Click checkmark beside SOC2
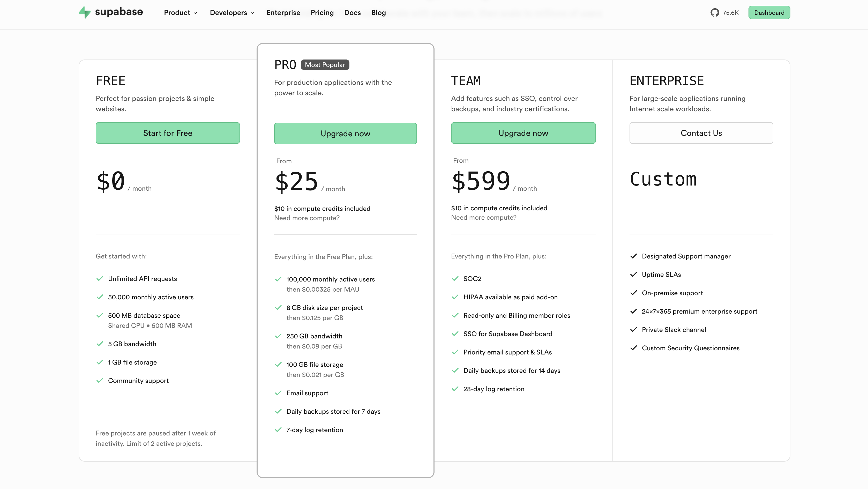 coord(455,278)
